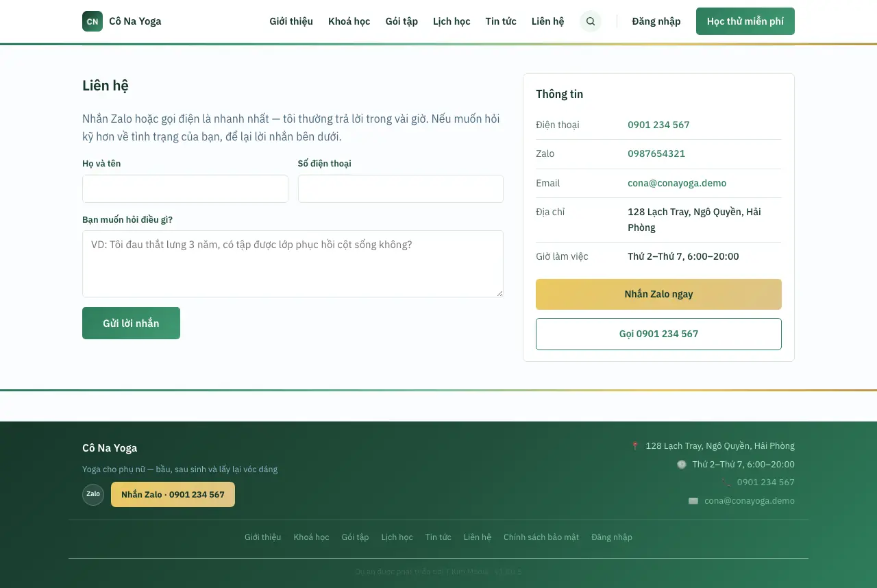The width and height of the screenshot is (877, 588).
Task: Click inside the message textarea
Action: point(293,264)
